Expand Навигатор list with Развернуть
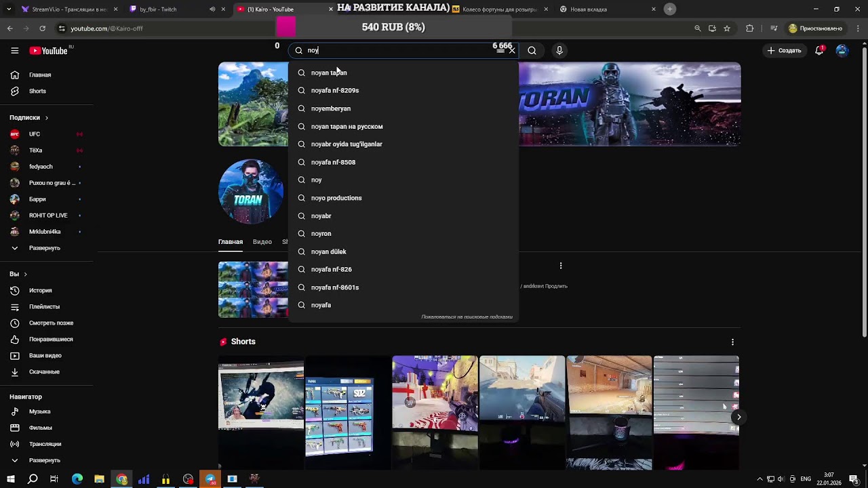The height and width of the screenshot is (488, 868). coord(46,460)
